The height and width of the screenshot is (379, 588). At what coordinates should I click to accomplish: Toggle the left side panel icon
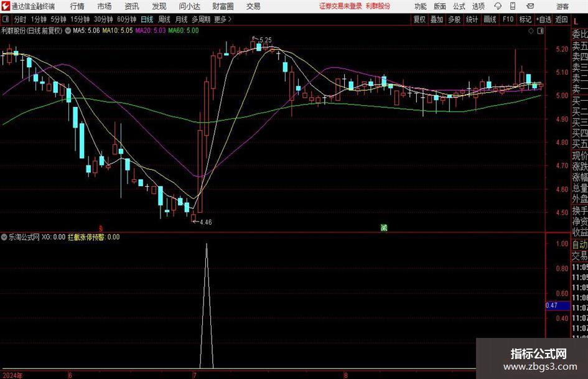[x=5, y=19]
